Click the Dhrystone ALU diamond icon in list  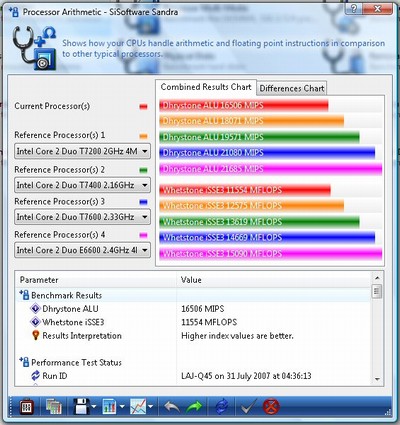[x=35, y=308]
